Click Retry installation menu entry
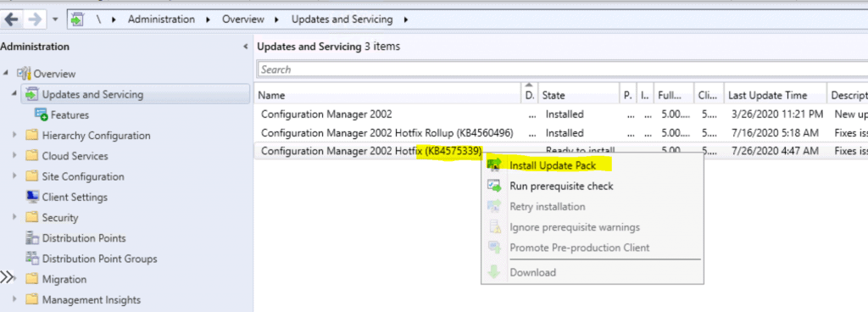868x312 pixels. click(548, 207)
